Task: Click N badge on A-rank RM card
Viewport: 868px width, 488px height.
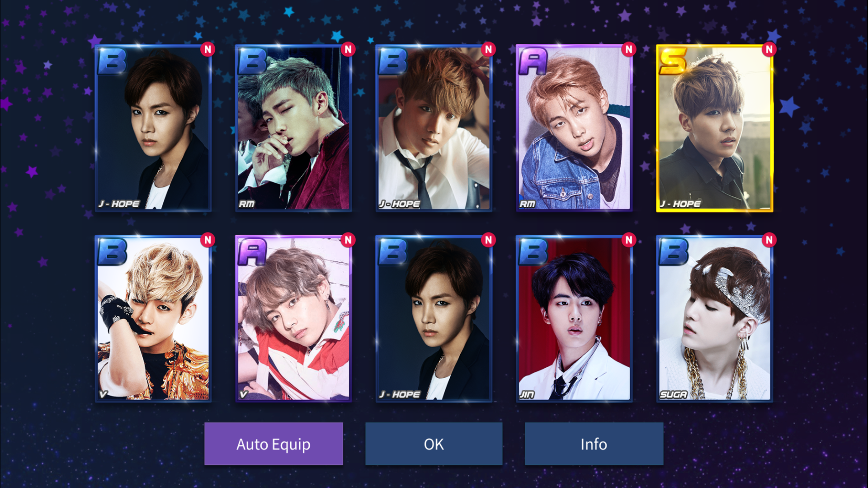Action: 629,49
